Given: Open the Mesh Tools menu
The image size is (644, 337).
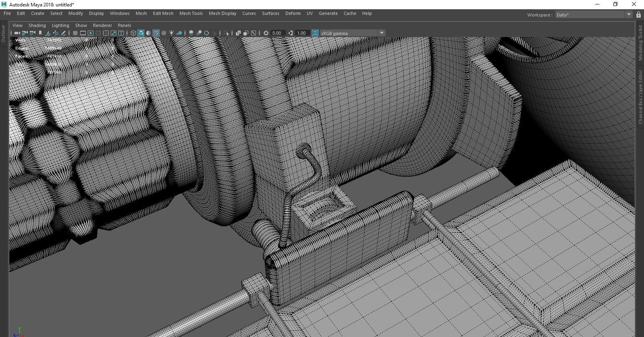Looking at the screenshot, I should point(191,13).
